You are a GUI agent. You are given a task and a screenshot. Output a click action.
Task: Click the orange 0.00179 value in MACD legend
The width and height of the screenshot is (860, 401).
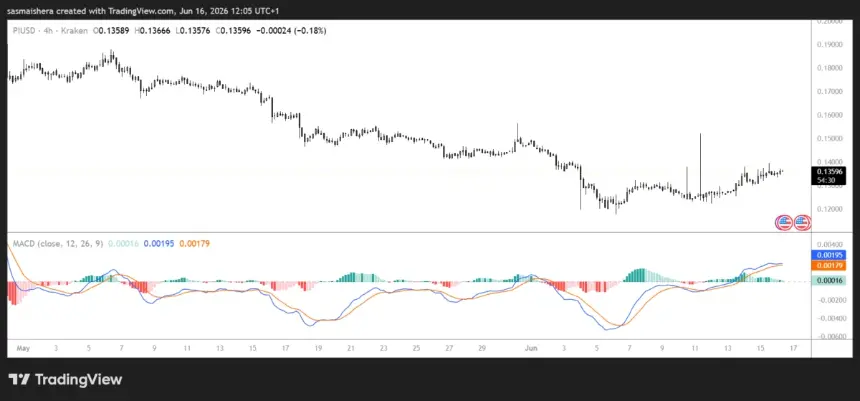pyautogui.click(x=194, y=243)
